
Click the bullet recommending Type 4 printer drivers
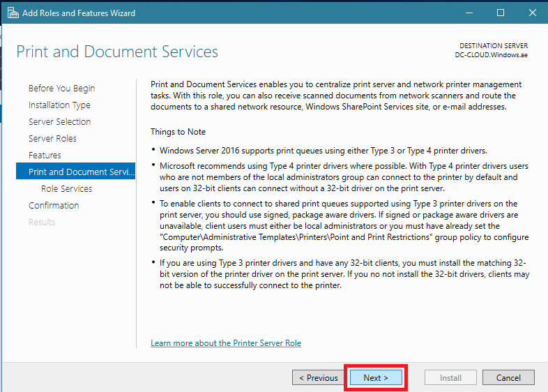[x=344, y=177]
